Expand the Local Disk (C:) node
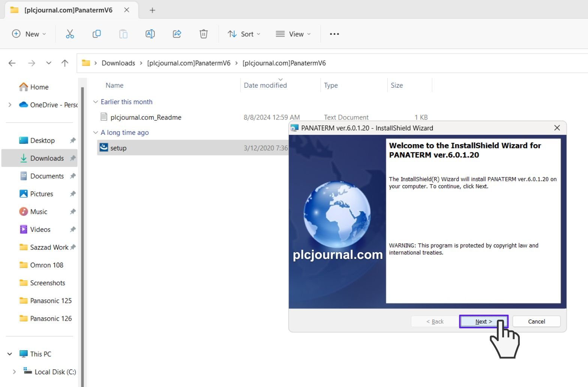The width and height of the screenshot is (588, 387). coord(14,372)
